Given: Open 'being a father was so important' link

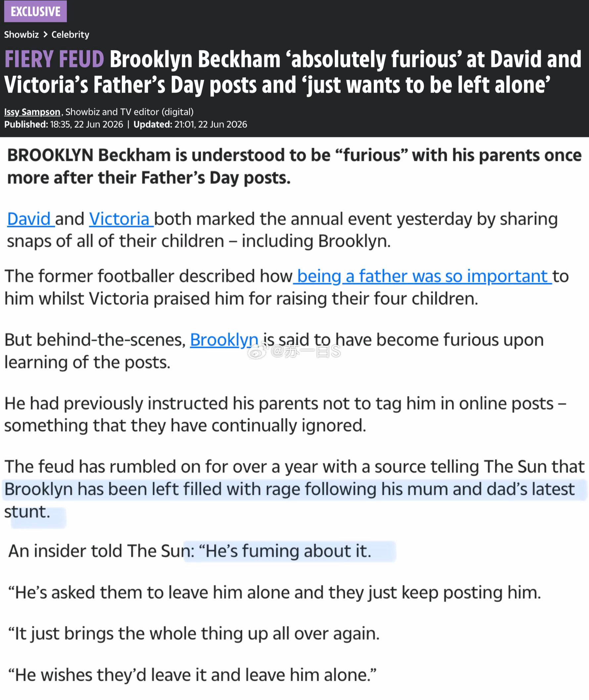Looking at the screenshot, I should point(422,276).
